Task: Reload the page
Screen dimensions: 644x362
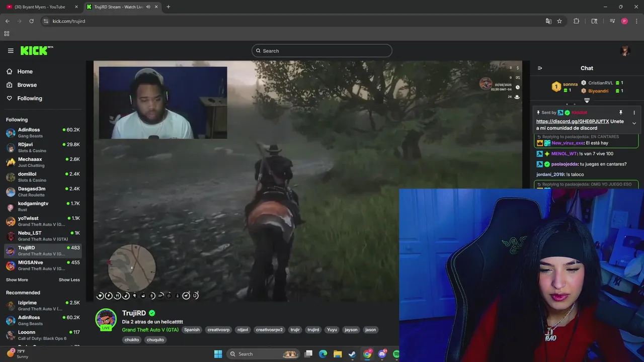Action: coord(31,21)
